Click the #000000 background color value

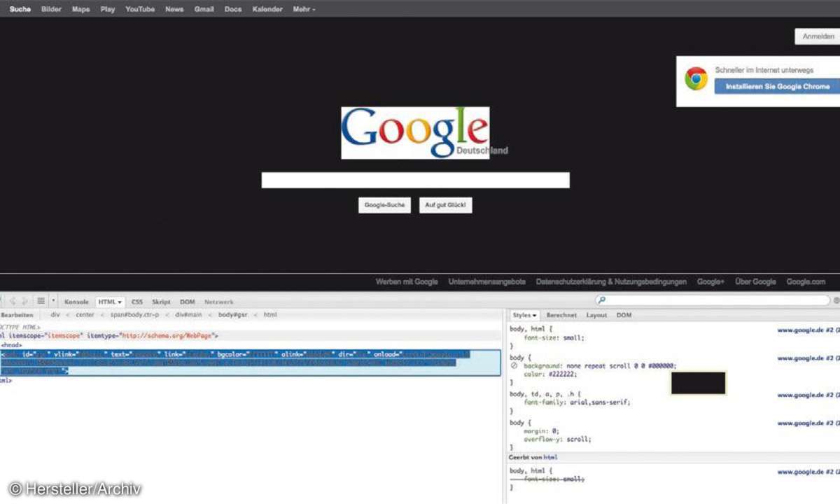[x=660, y=366]
